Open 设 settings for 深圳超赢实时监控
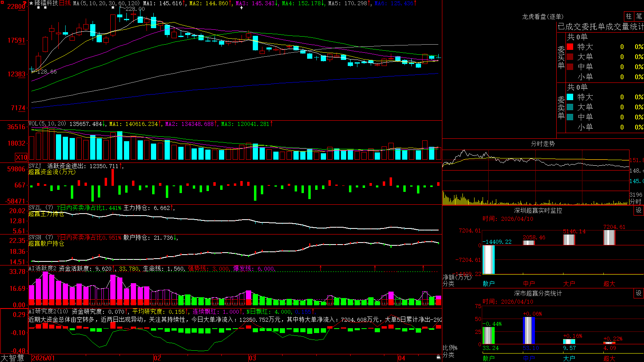 [639, 210]
